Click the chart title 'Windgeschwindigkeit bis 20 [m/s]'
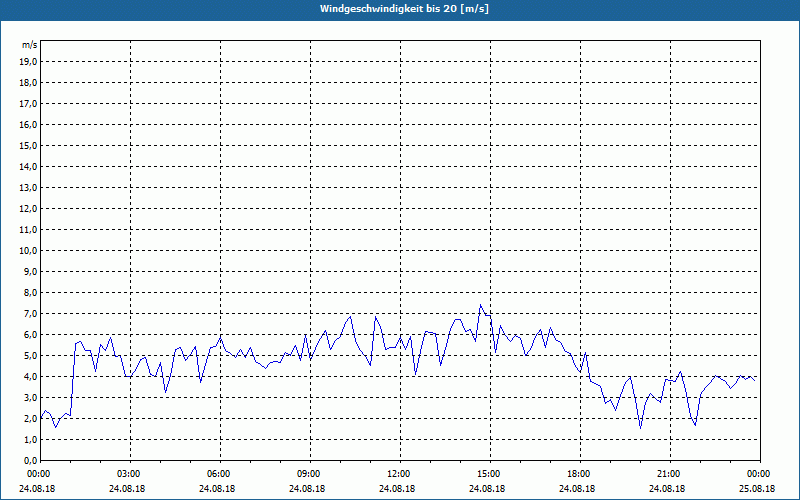 coord(404,9)
